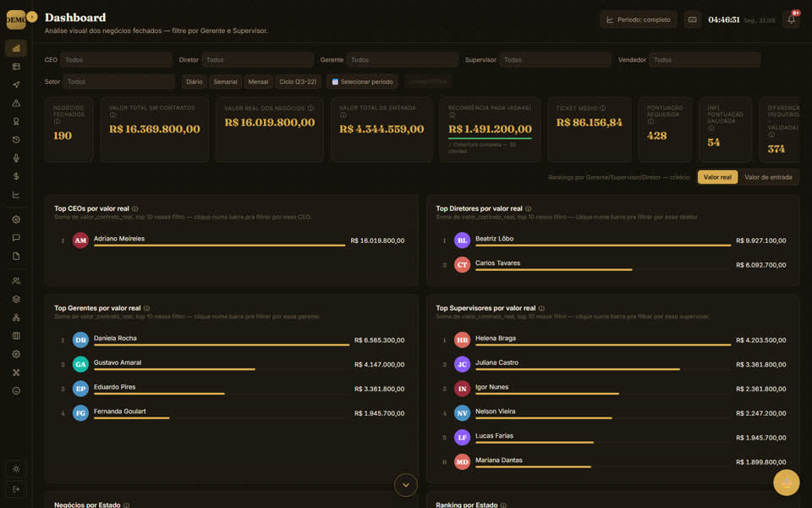Viewport: 812px width, 508px height.
Task: Open the CEO filter dropdown
Action: pyautogui.click(x=117, y=59)
